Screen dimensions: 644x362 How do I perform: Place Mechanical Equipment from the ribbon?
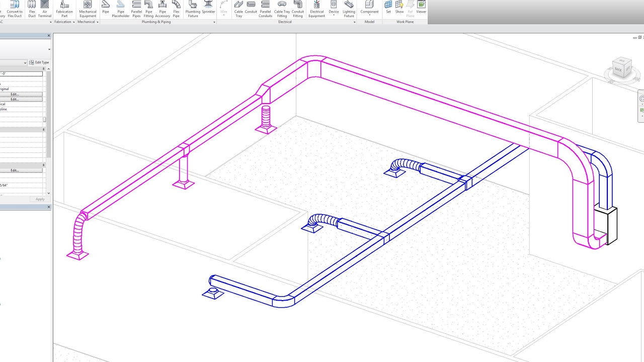point(88,9)
